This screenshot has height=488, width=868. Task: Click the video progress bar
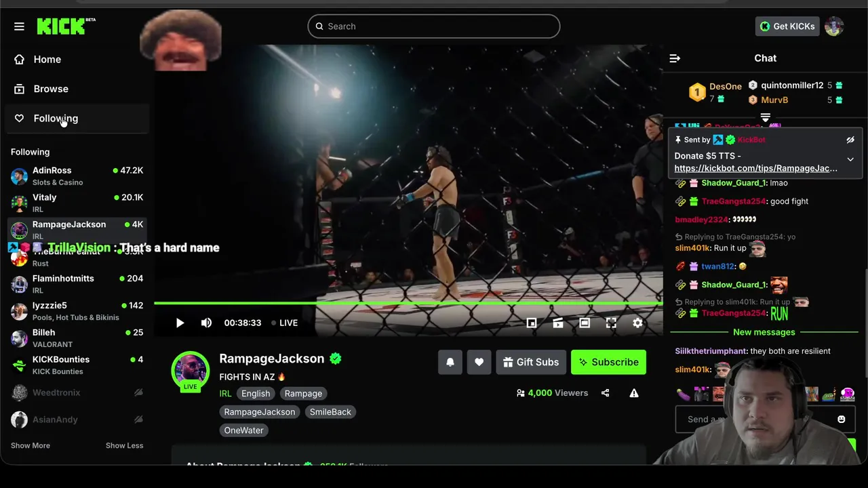[408, 303]
